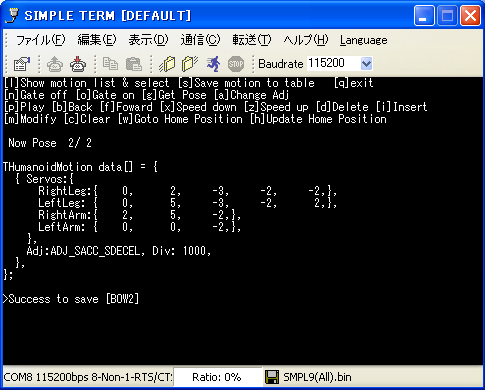Click the paste clipboard toolbar icon
The height and width of the screenshot is (390, 485).
(134, 64)
